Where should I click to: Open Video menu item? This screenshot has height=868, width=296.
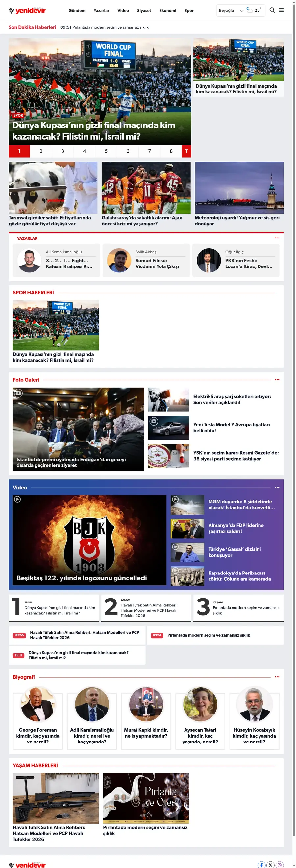(x=123, y=11)
